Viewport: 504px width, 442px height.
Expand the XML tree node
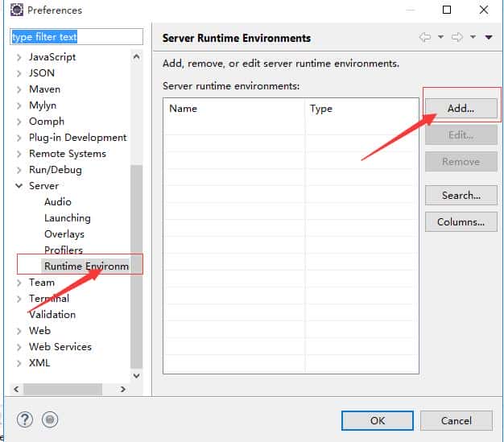(x=19, y=363)
